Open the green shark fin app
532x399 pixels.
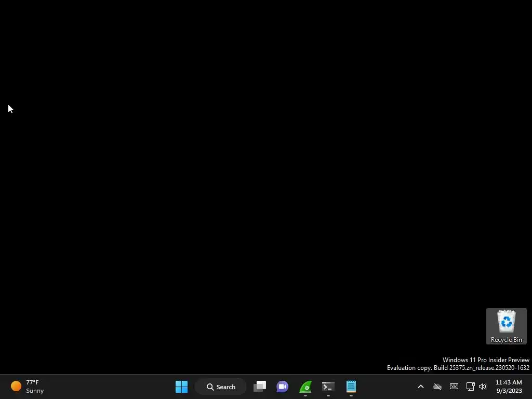305,387
